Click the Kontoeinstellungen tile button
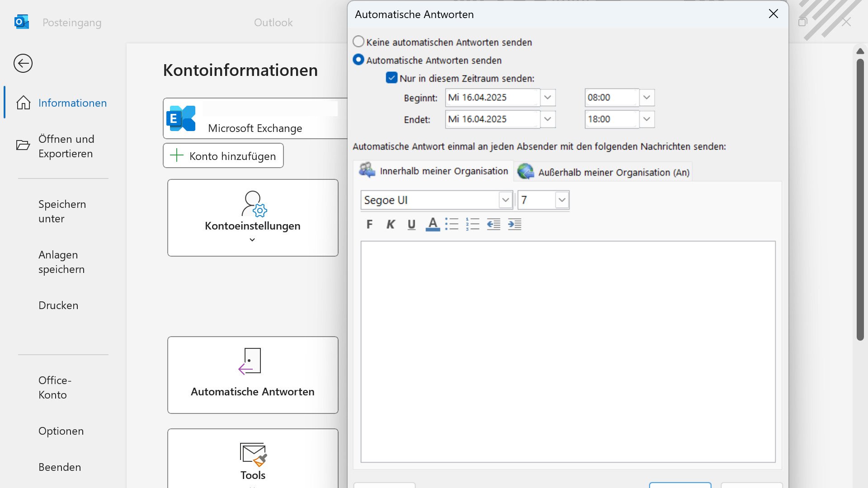The width and height of the screenshot is (868, 488). [x=253, y=218]
